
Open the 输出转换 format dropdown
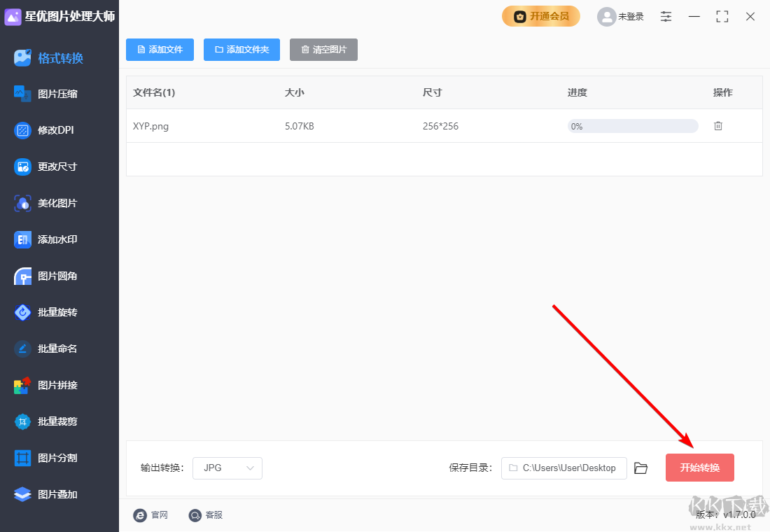point(227,468)
